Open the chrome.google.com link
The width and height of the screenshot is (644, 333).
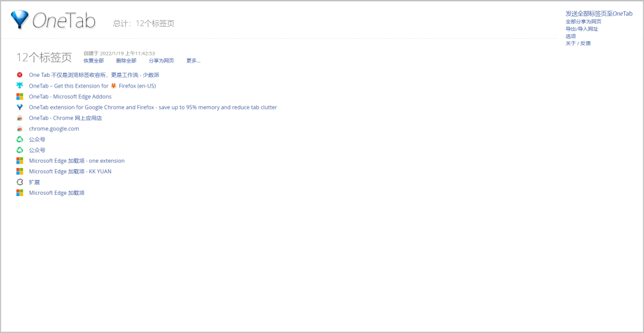tap(54, 129)
